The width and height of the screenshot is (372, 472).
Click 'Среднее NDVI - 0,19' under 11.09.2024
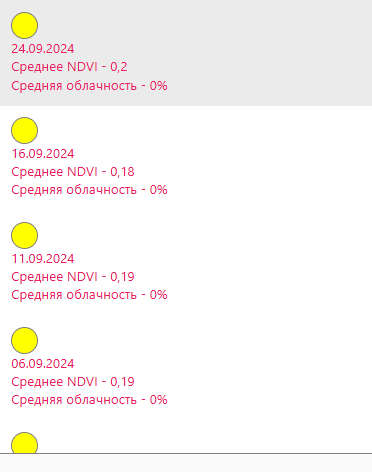[73, 277]
